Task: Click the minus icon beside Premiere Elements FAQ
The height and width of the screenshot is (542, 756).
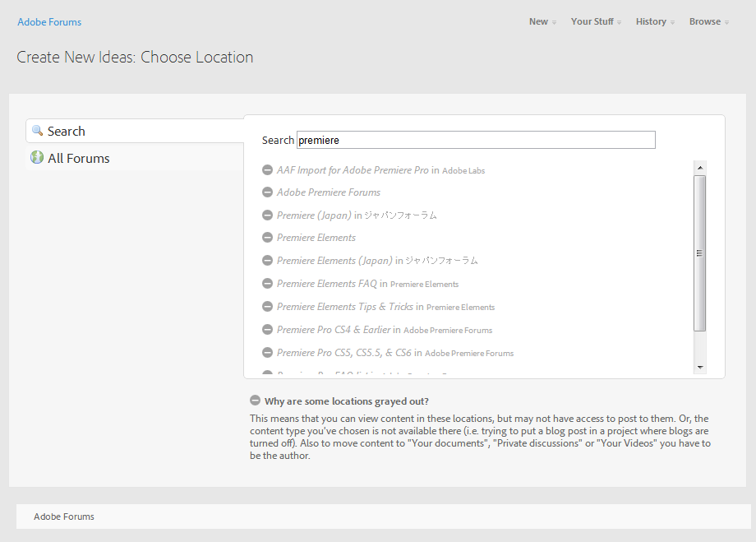Action: 267,283
